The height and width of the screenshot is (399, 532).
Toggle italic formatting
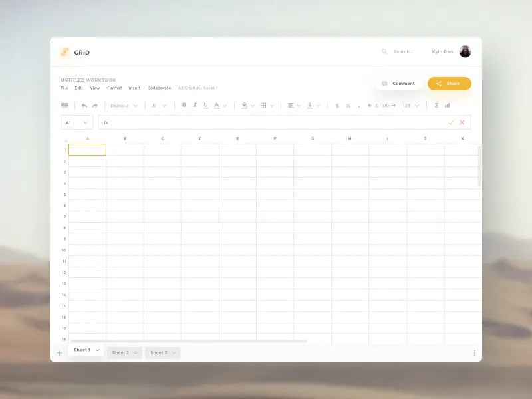coord(194,105)
